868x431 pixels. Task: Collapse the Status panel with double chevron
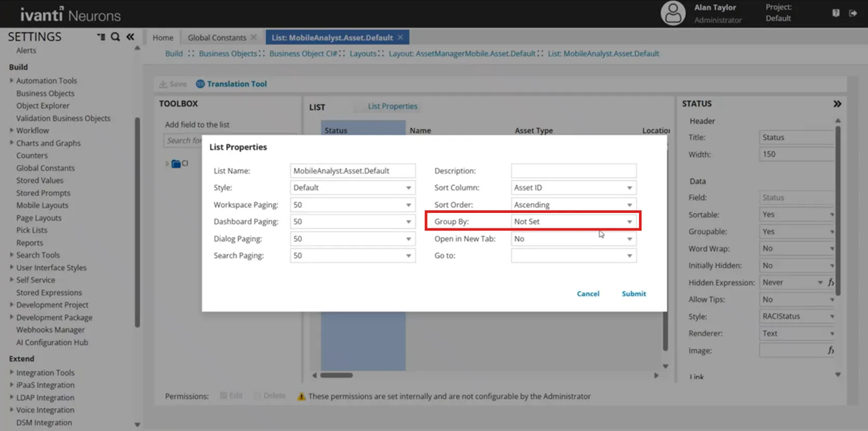tap(837, 104)
